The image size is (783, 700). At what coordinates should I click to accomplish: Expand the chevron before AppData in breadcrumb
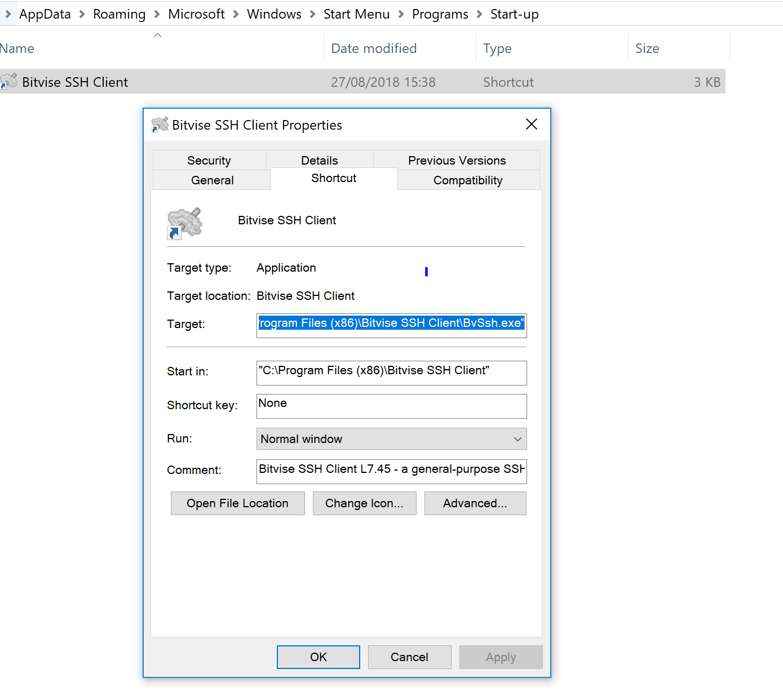click(x=8, y=14)
